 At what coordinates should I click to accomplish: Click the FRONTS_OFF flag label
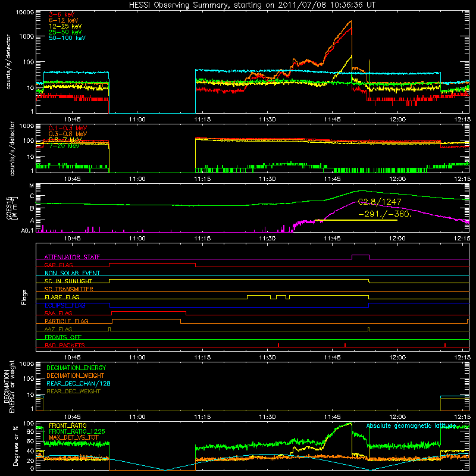(x=63, y=337)
